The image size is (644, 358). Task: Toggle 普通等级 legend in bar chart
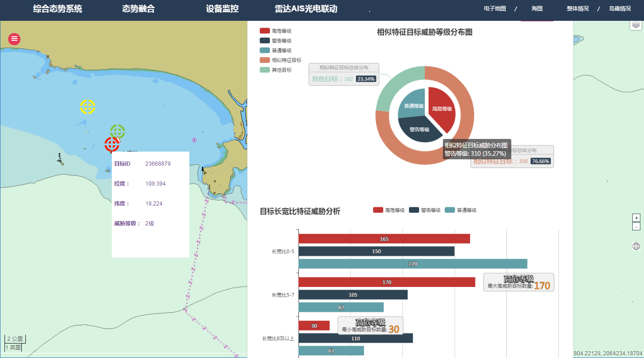[x=461, y=210]
